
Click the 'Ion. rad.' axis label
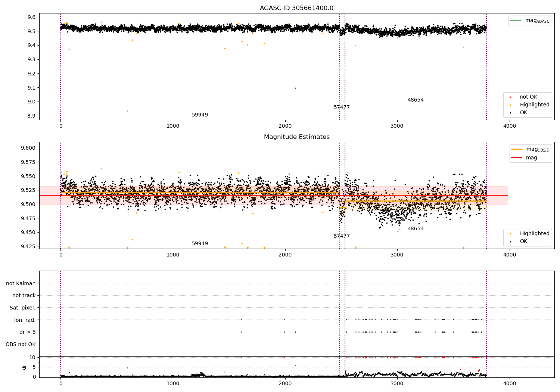(x=25, y=320)
